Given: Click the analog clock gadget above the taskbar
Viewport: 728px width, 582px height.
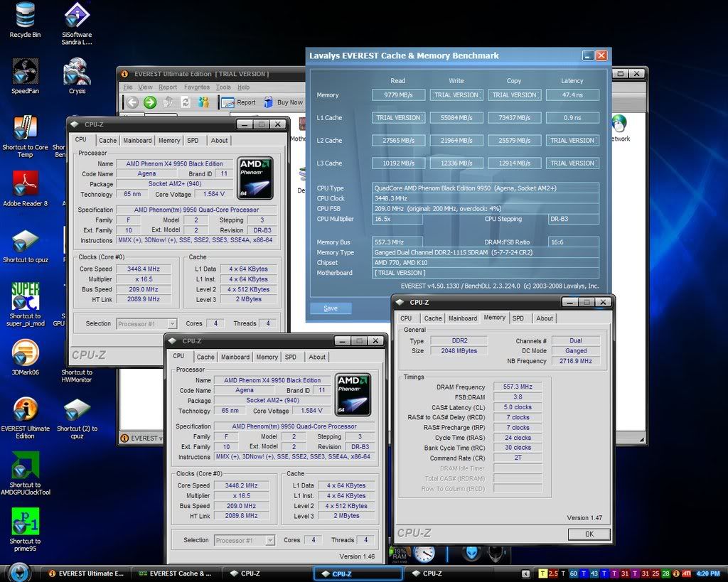Looking at the screenshot, I should pos(424,554).
